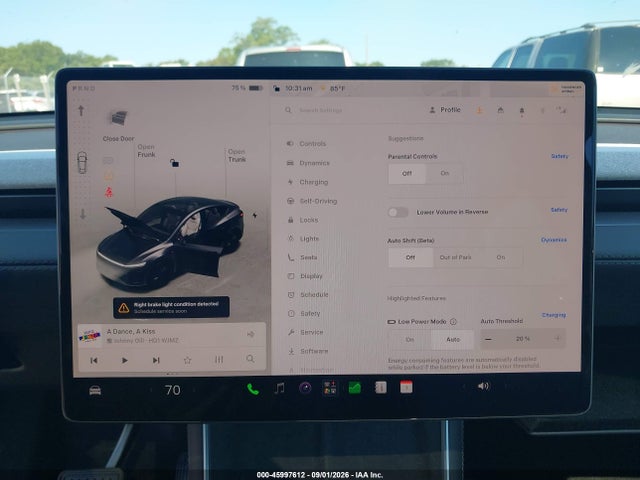Tap the volume speaker icon
This screenshot has height=480, width=640.
coord(483,386)
